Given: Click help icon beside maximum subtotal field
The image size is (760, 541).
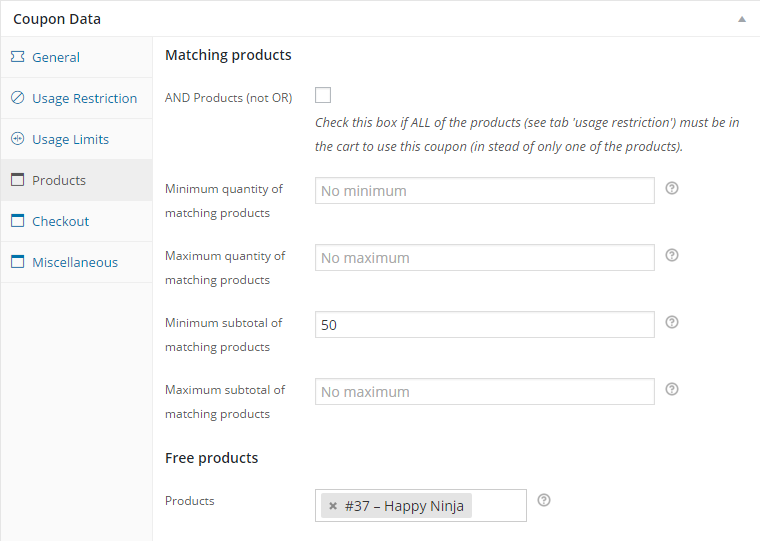Looking at the screenshot, I should [672, 389].
